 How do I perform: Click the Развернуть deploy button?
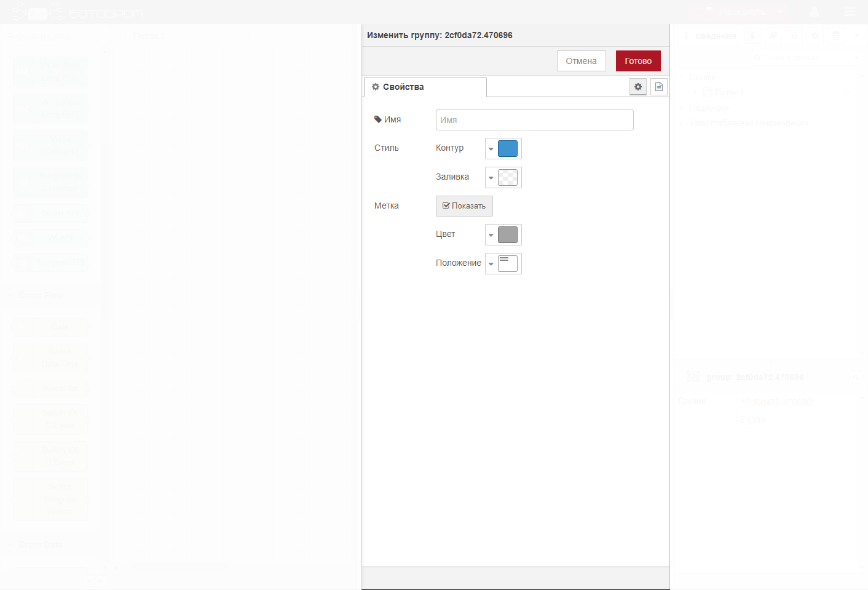(730, 12)
